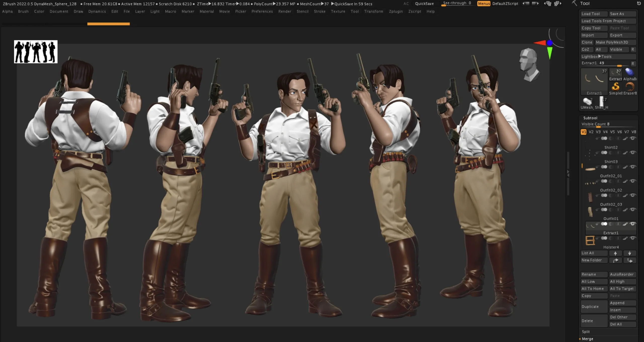
Task: Click the move subtool up arrow
Action: 615,253
